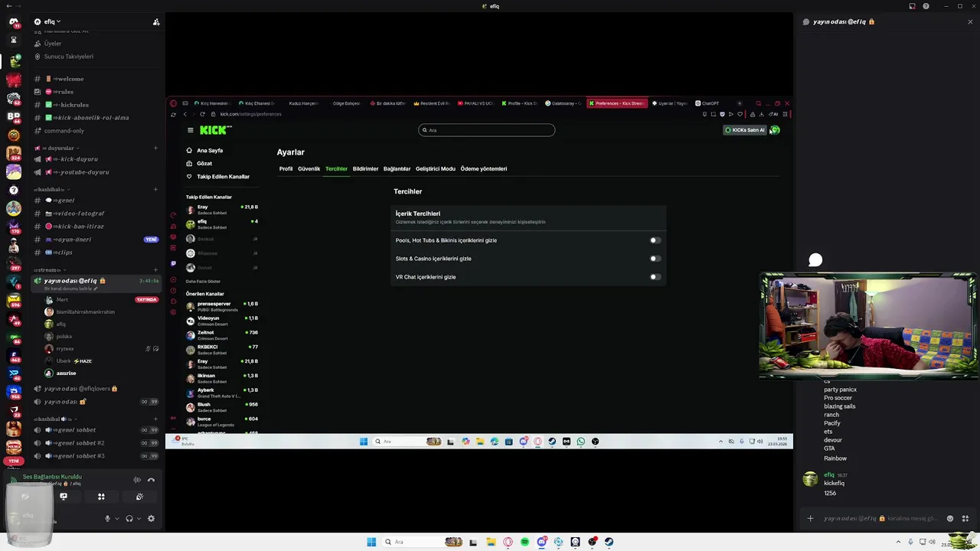980x551 pixels.
Task: Open the Geliştirici Modu tab
Action: [x=435, y=168]
